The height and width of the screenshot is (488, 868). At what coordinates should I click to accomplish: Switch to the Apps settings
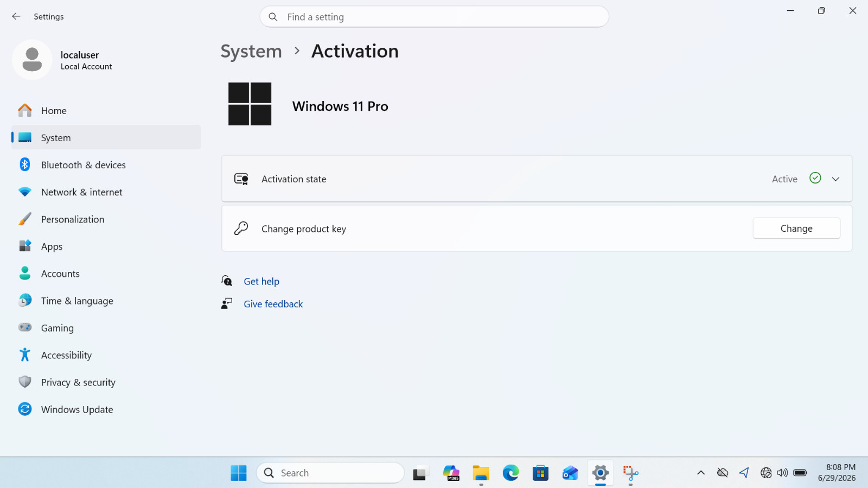tap(106, 246)
